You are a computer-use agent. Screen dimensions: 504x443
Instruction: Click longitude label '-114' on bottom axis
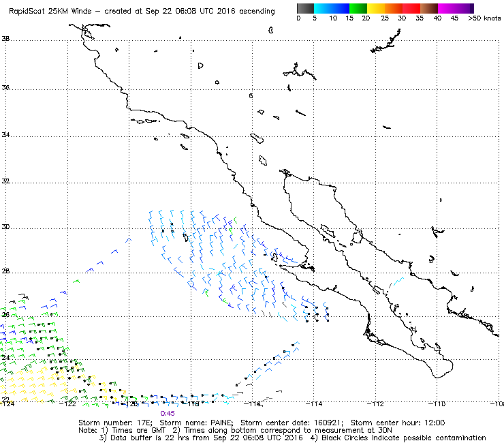[314, 403]
